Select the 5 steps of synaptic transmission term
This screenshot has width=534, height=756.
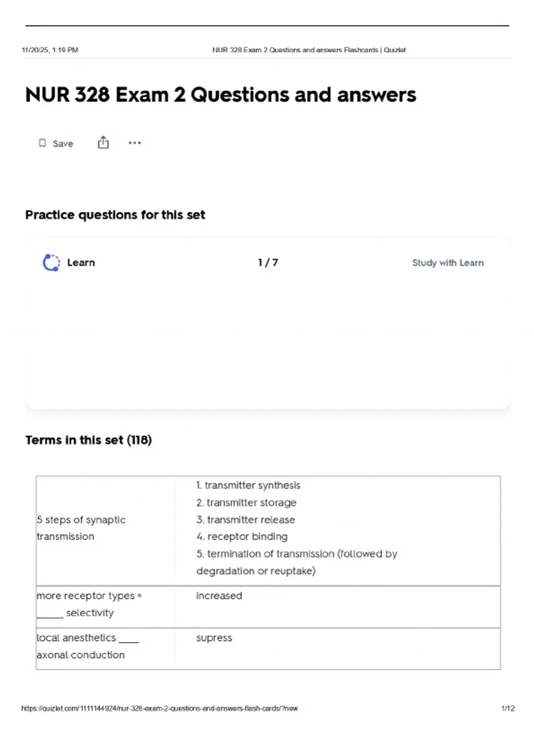pos(81,528)
